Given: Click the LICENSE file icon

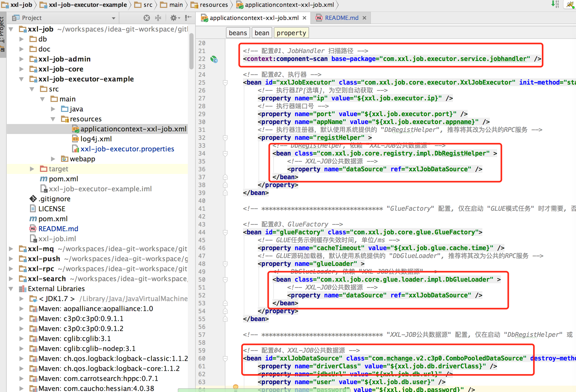Looking at the screenshot, I should coord(33,209).
